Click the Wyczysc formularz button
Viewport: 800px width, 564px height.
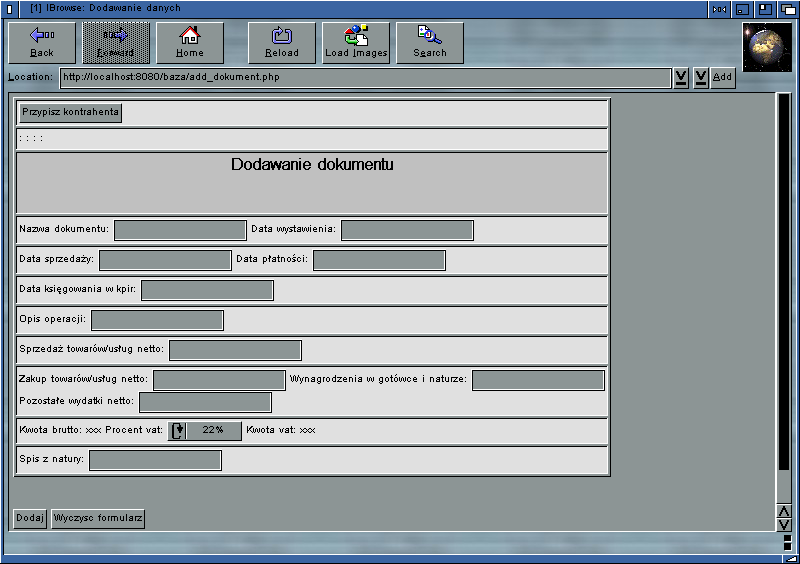click(x=98, y=519)
